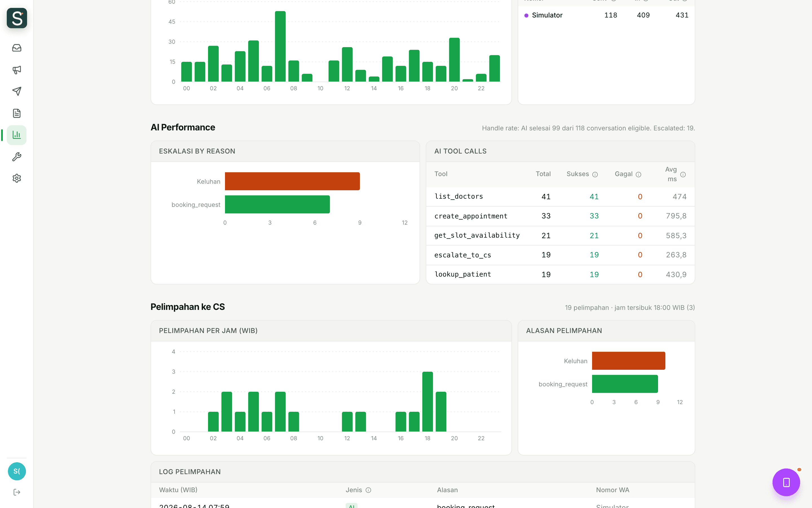Click the Simulator row in number table
The image size is (812, 508).
pos(606,15)
